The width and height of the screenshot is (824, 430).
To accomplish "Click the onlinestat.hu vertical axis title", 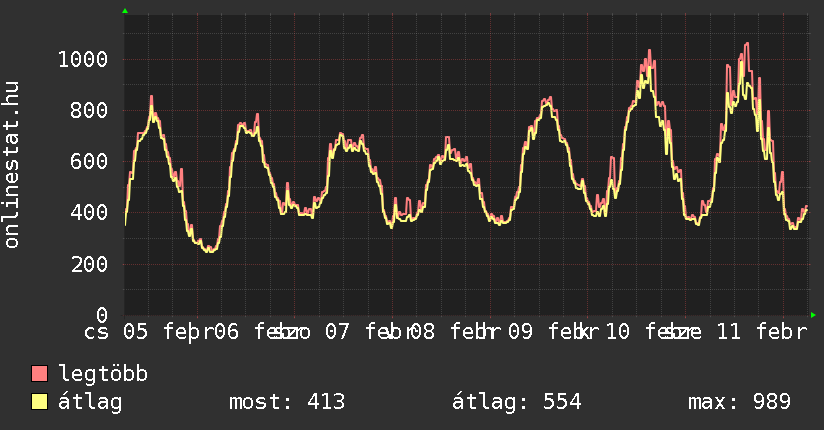I will click(x=13, y=165).
